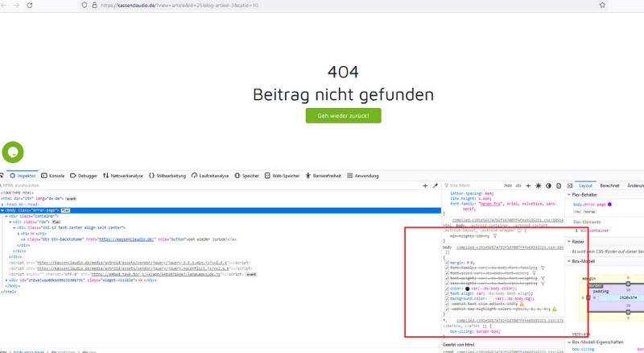Collapse the Flex-Behälter section
Screen dimensions: 644x353
[569, 194]
